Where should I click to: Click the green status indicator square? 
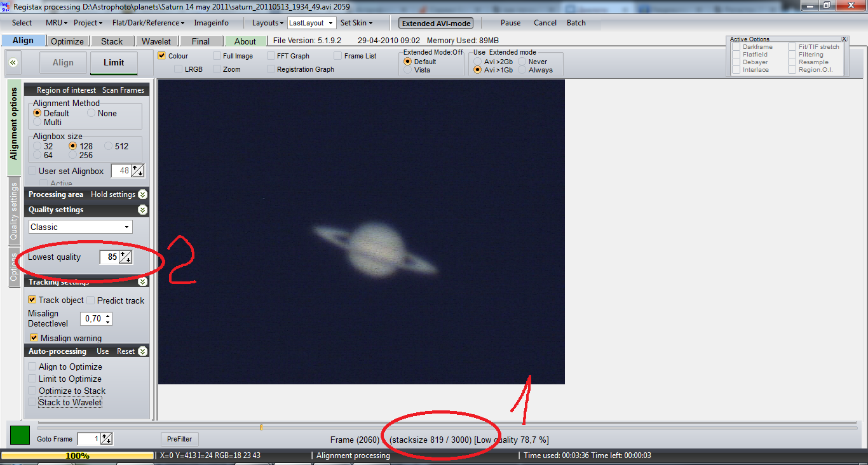coord(20,436)
